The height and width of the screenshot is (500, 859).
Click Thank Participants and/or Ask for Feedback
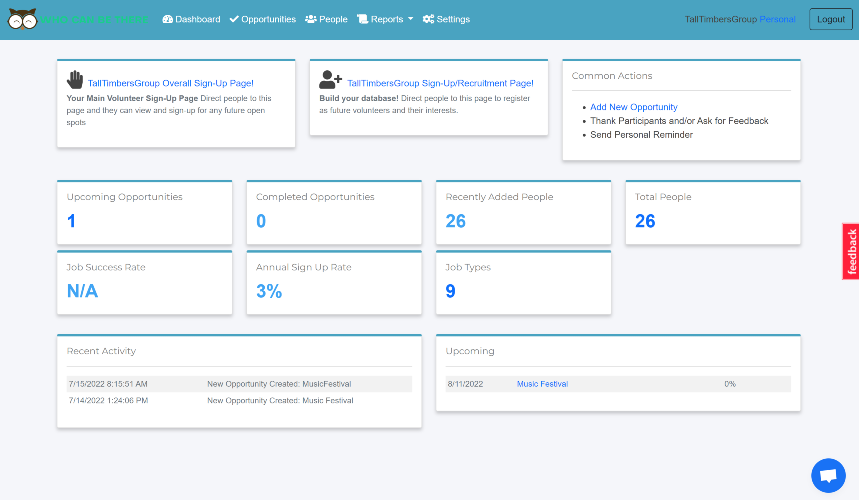point(679,121)
